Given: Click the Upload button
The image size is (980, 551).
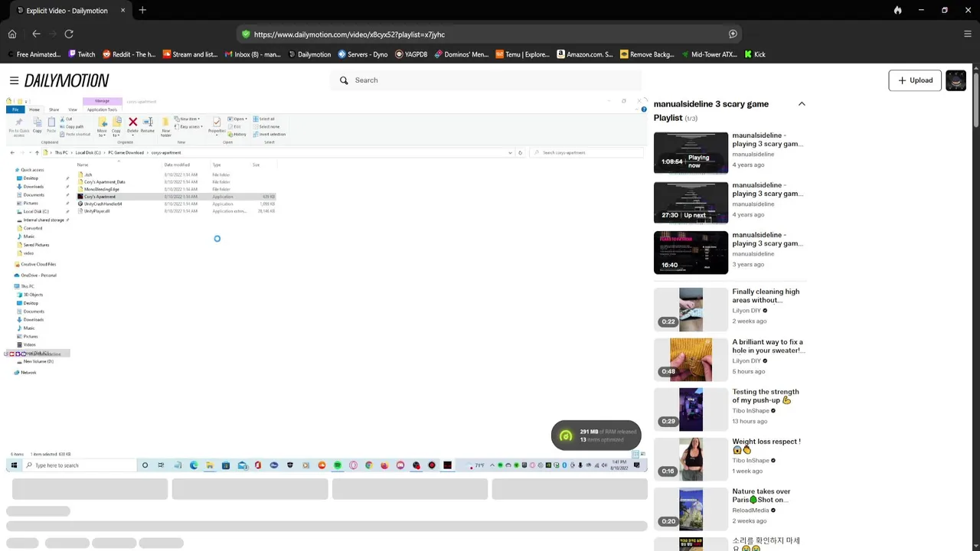Looking at the screenshot, I should pyautogui.click(x=915, y=80).
